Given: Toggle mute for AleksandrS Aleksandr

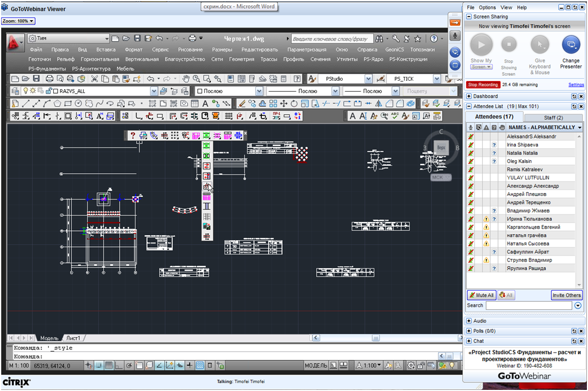Looking at the screenshot, I should click(x=471, y=137).
